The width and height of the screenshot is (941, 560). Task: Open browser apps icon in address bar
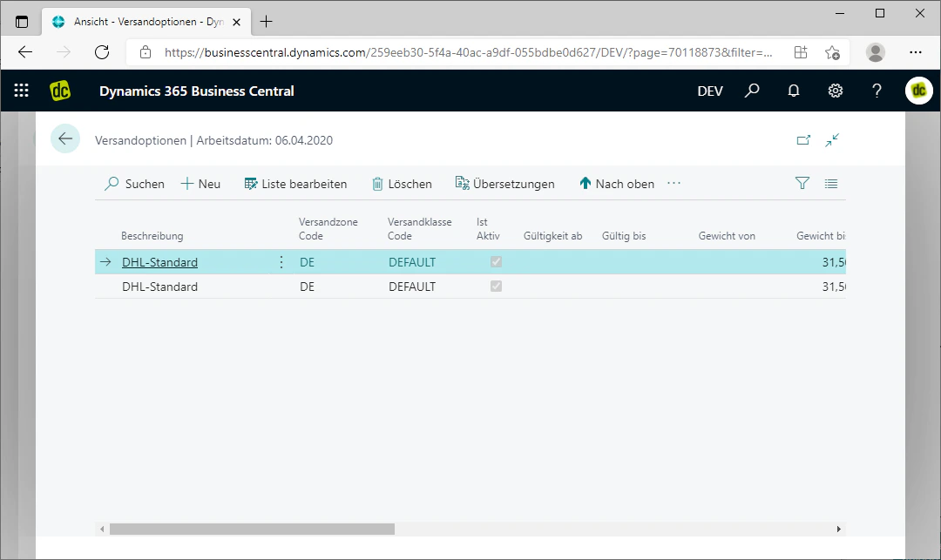click(x=801, y=52)
